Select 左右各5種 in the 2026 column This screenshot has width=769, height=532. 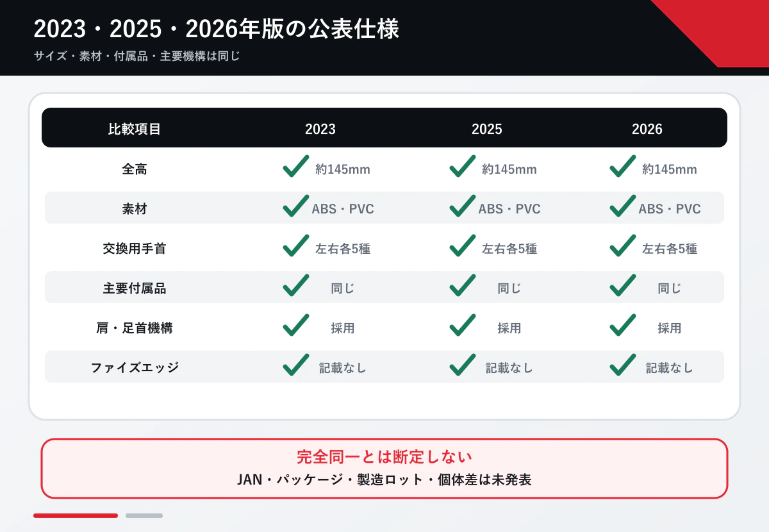tap(670, 249)
